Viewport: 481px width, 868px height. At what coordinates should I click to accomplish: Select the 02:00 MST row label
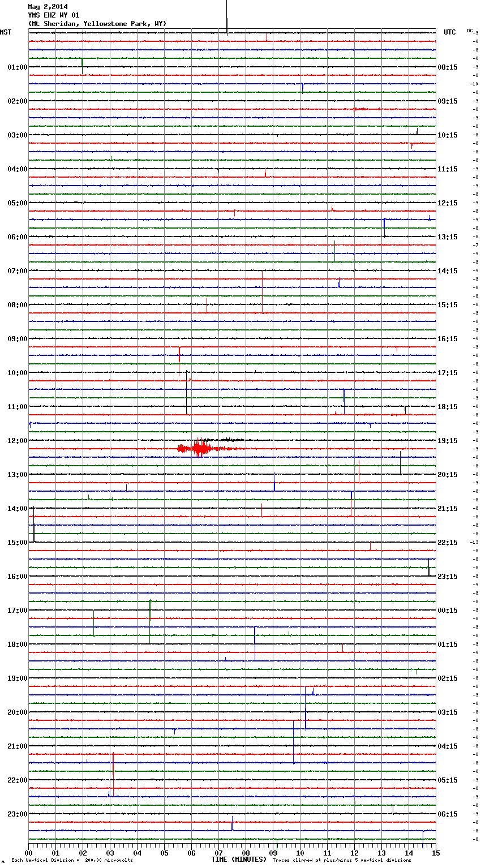pos(18,101)
